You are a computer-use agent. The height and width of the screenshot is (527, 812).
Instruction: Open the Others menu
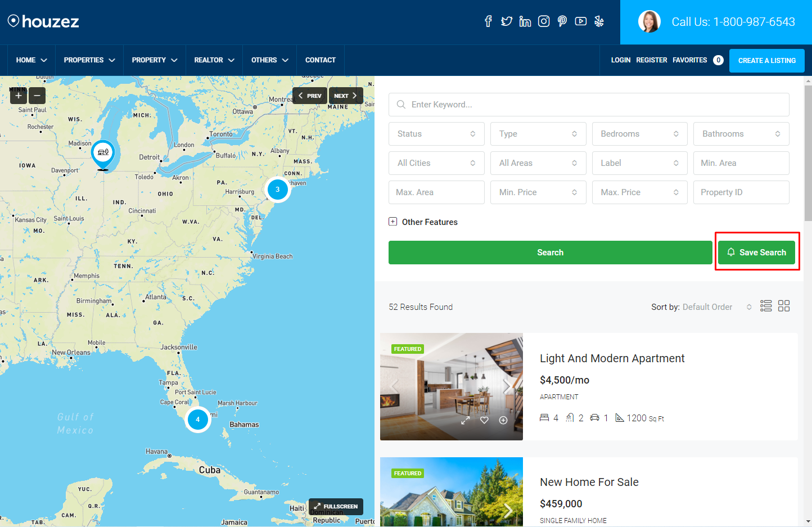tap(270, 60)
